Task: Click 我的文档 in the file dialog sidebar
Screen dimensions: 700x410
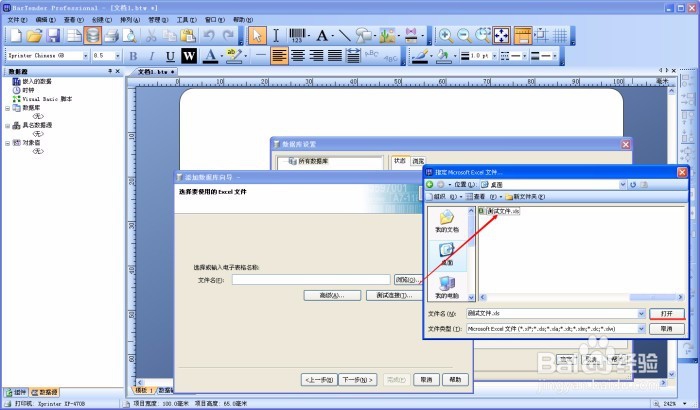Action: [447, 222]
